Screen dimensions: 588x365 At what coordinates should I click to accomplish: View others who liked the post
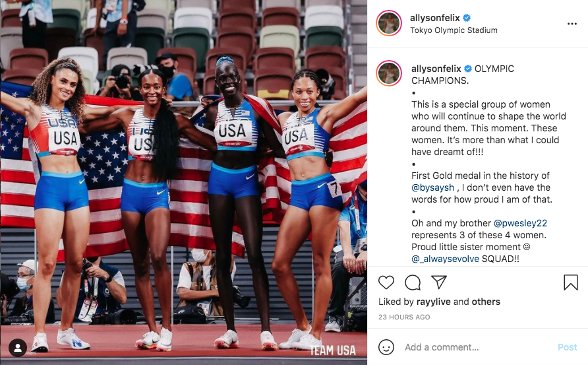tap(486, 302)
